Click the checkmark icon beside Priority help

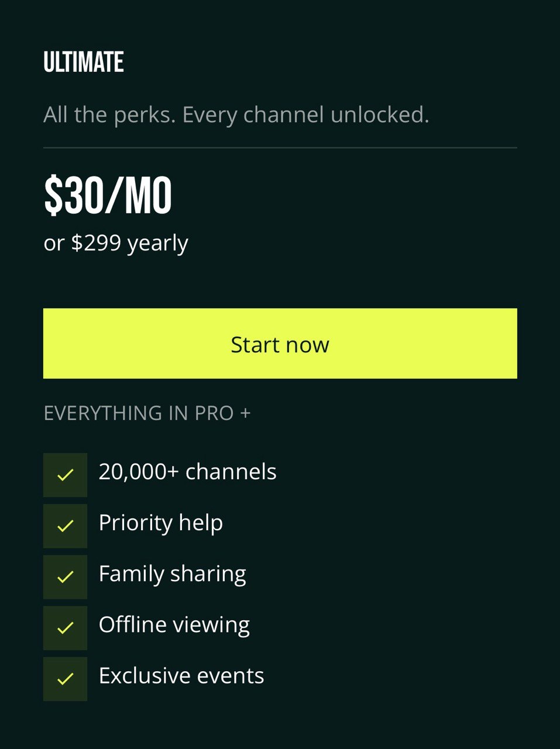coord(65,526)
